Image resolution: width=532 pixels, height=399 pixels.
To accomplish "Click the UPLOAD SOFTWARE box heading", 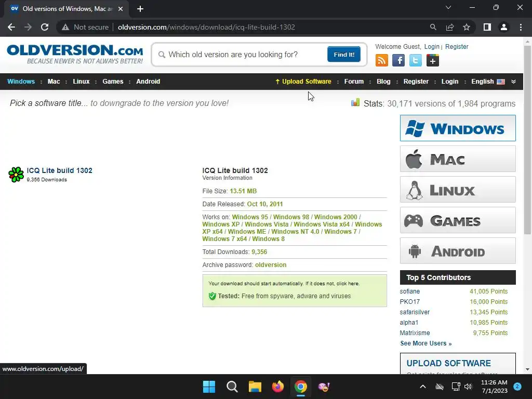I will [x=448, y=363].
